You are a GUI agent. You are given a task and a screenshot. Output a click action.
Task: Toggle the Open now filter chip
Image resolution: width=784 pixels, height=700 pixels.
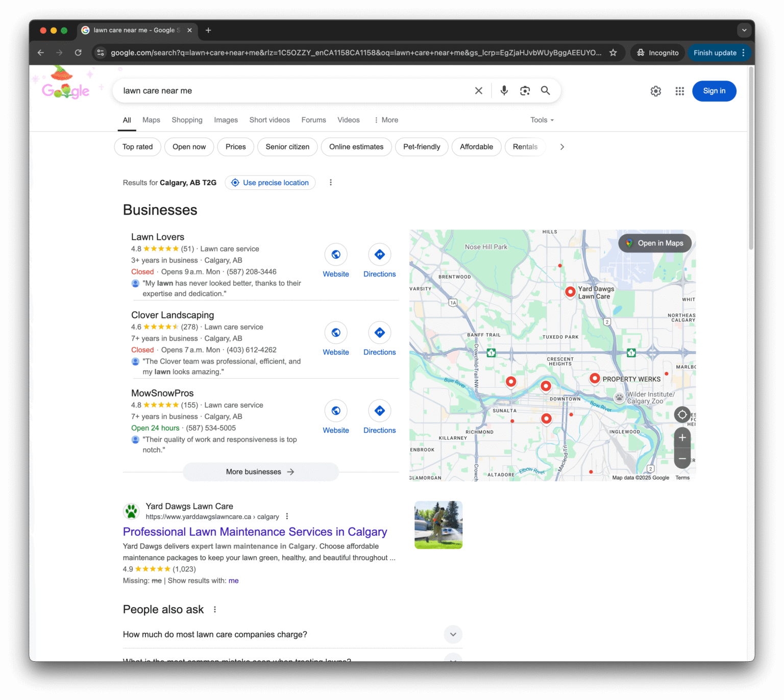coord(189,147)
